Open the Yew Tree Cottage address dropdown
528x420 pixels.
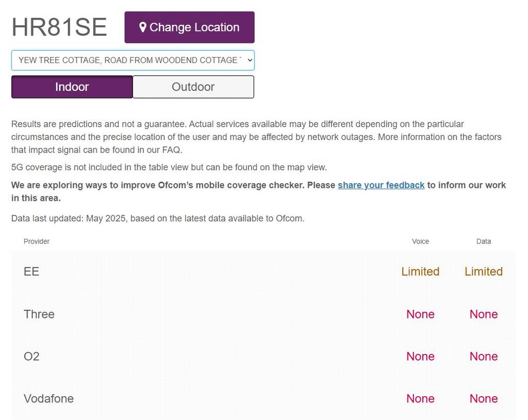click(133, 60)
